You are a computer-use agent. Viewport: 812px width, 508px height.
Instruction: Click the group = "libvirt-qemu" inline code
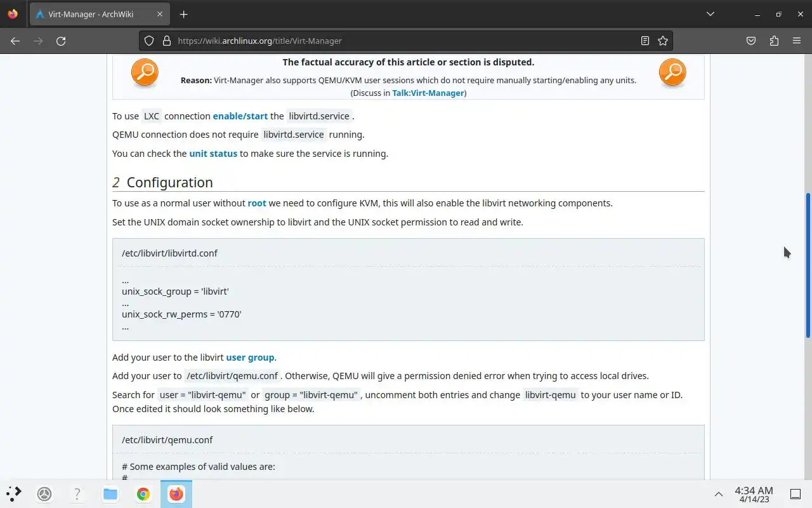[311, 395]
